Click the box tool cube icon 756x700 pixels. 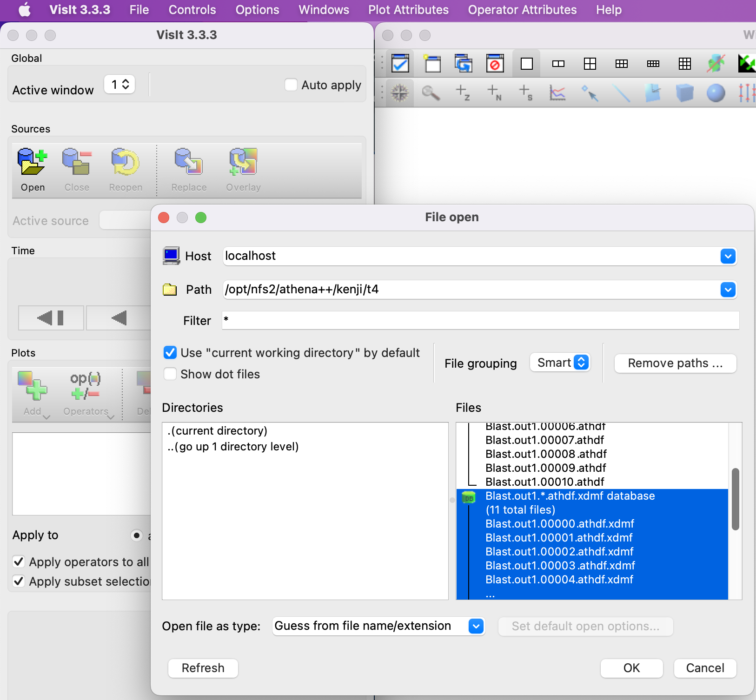coord(684,93)
